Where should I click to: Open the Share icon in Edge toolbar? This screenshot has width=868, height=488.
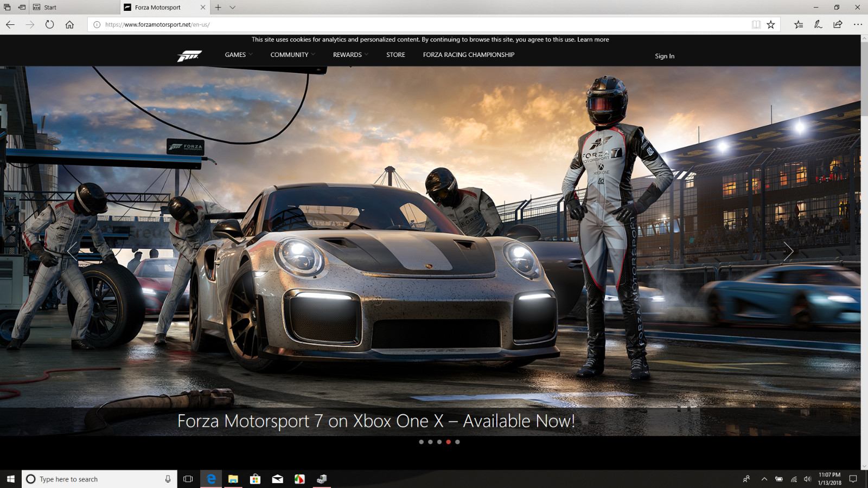click(x=838, y=24)
